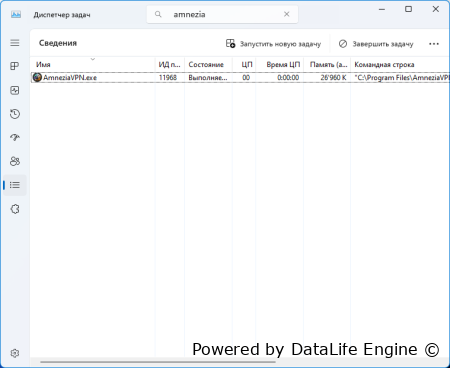The width and height of the screenshot is (450, 368).
Task: Open App history page in sidebar
Action: tap(15, 114)
